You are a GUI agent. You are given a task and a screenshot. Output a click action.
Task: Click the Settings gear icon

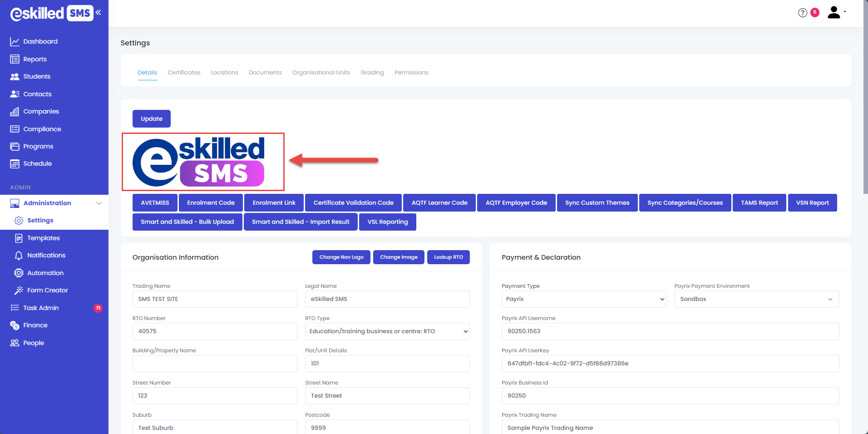19,221
